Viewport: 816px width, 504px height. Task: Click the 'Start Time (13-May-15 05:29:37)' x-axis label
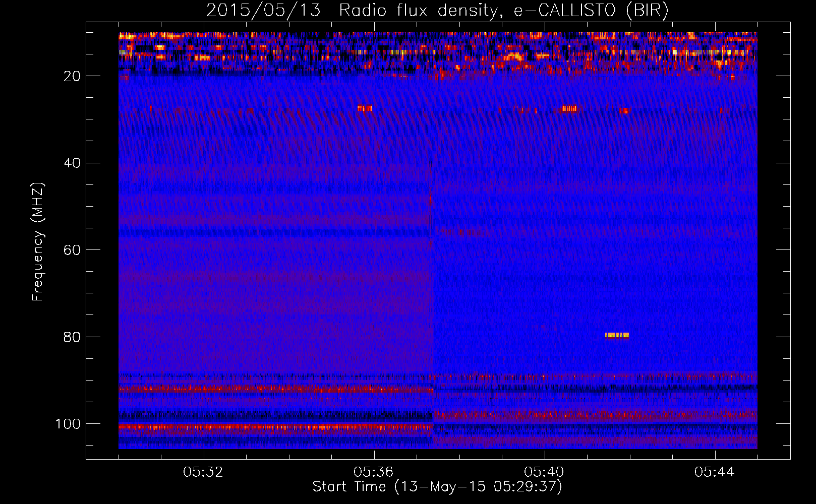[437, 487]
